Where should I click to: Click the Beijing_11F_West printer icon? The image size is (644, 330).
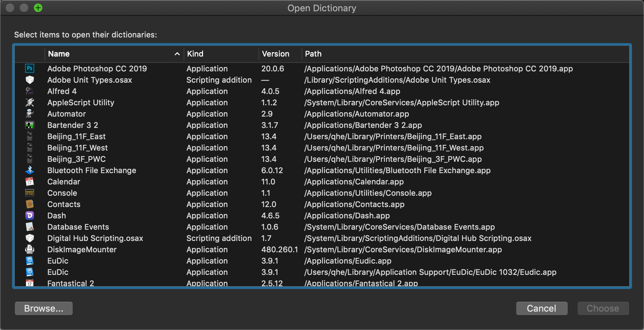click(30, 148)
